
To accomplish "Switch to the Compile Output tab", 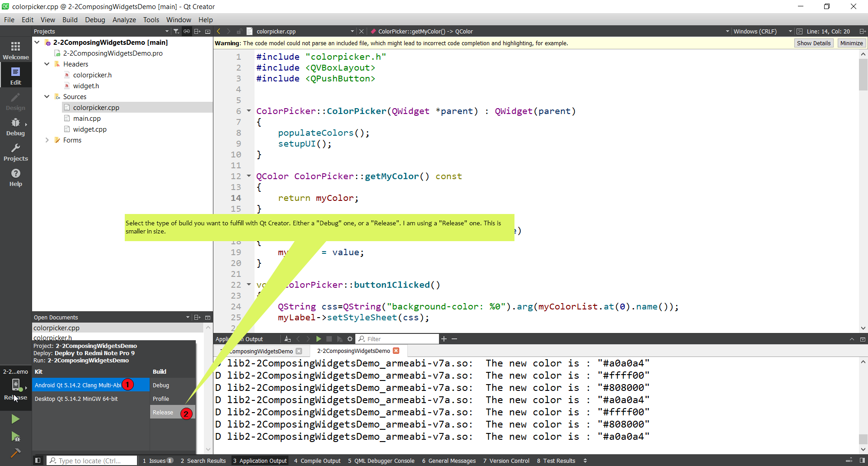I will [x=321, y=461].
